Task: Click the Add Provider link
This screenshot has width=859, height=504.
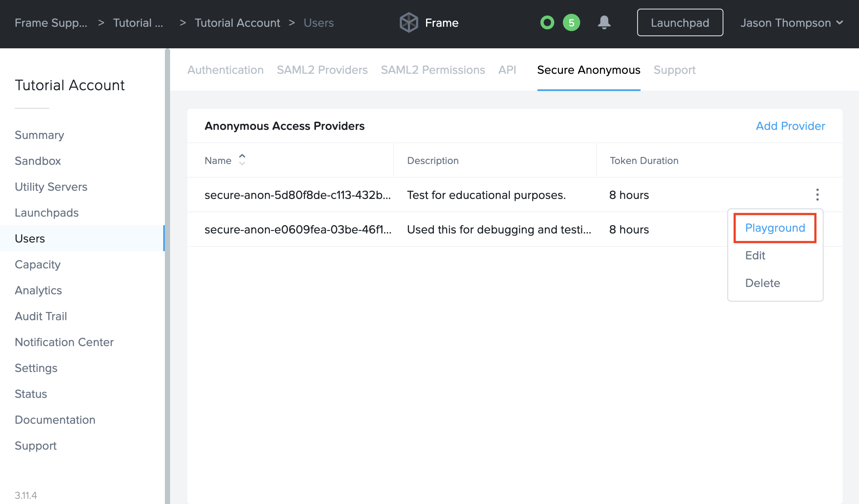Action: (790, 126)
